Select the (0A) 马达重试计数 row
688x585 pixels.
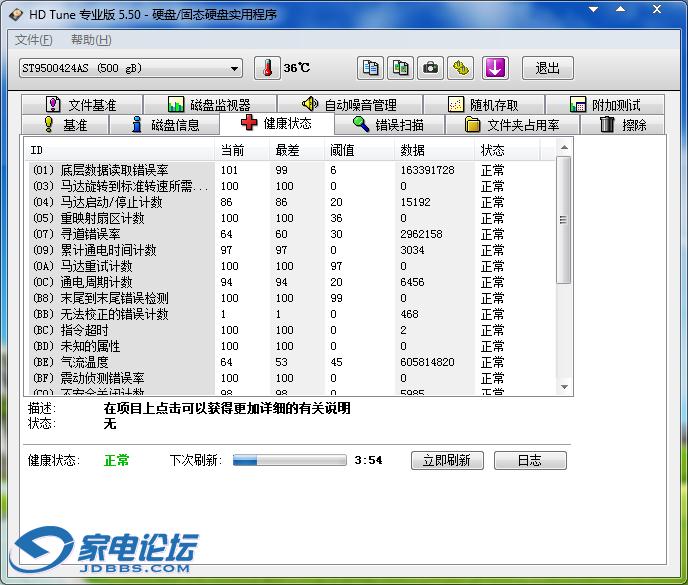tap(292, 266)
